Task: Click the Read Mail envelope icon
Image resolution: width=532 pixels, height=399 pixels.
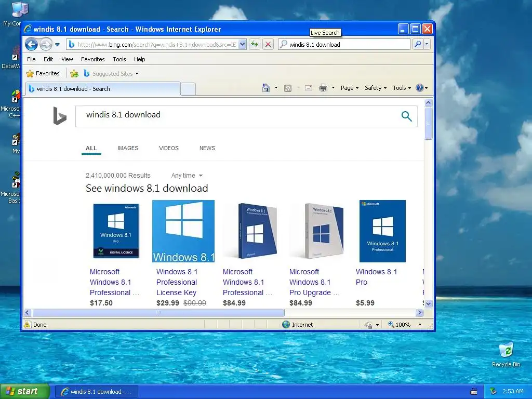Action: point(309,88)
